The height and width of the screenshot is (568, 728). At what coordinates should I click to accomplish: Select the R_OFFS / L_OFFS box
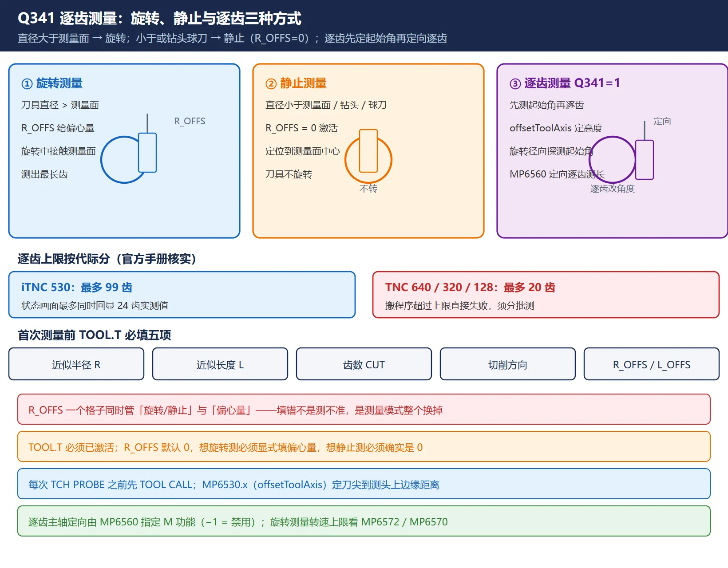coord(652,364)
